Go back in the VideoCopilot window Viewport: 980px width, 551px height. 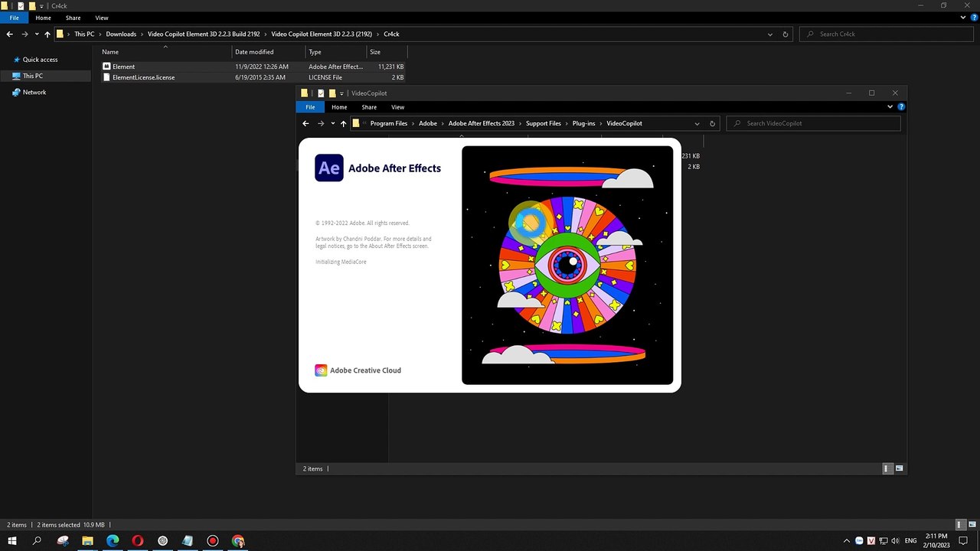click(305, 123)
